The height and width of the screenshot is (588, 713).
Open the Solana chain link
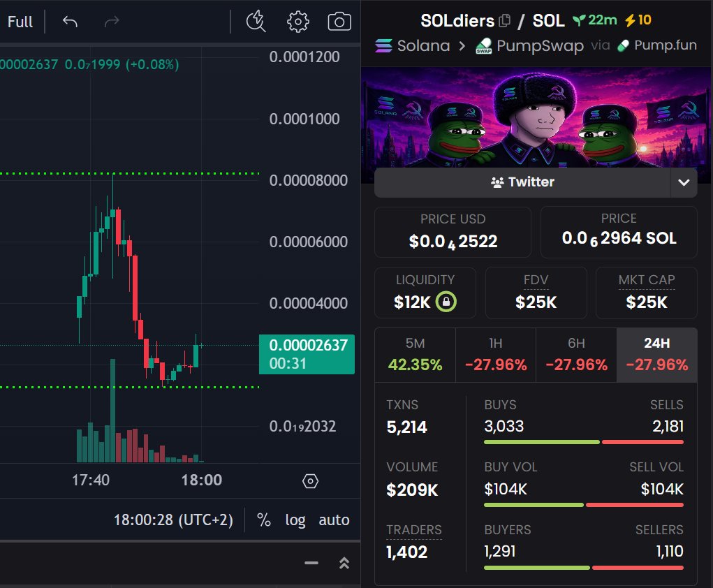[423, 45]
